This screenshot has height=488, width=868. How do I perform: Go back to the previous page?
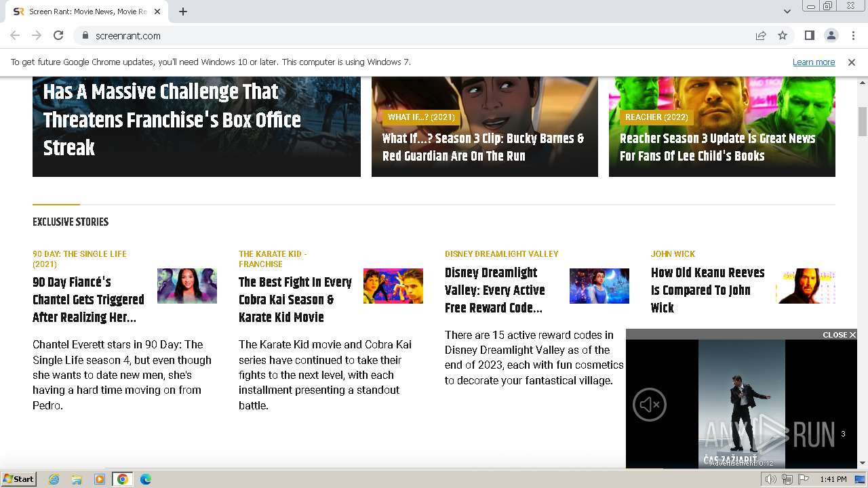pyautogui.click(x=15, y=35)
